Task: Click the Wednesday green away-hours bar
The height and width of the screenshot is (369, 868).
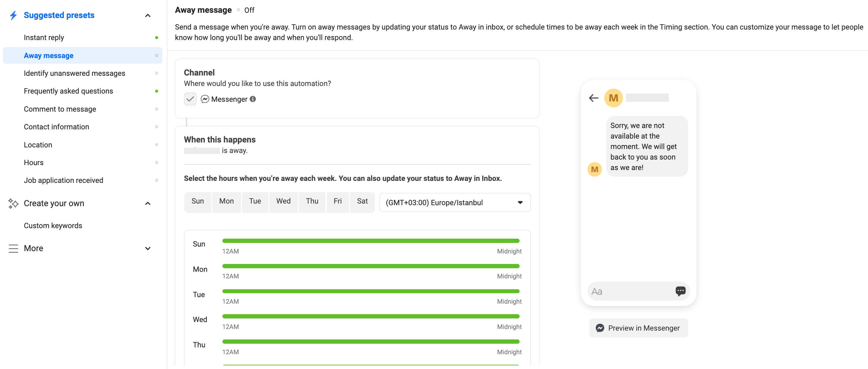Action: pos(371,316)
